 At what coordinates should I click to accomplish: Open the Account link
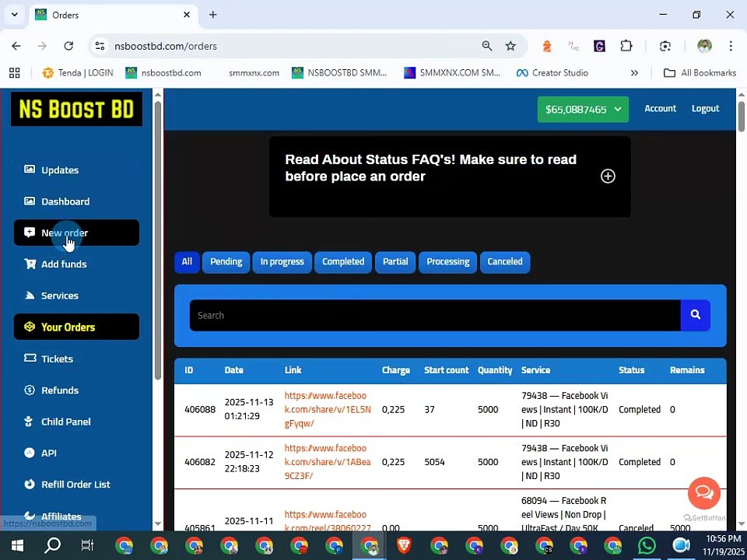(x=661, y=109)
